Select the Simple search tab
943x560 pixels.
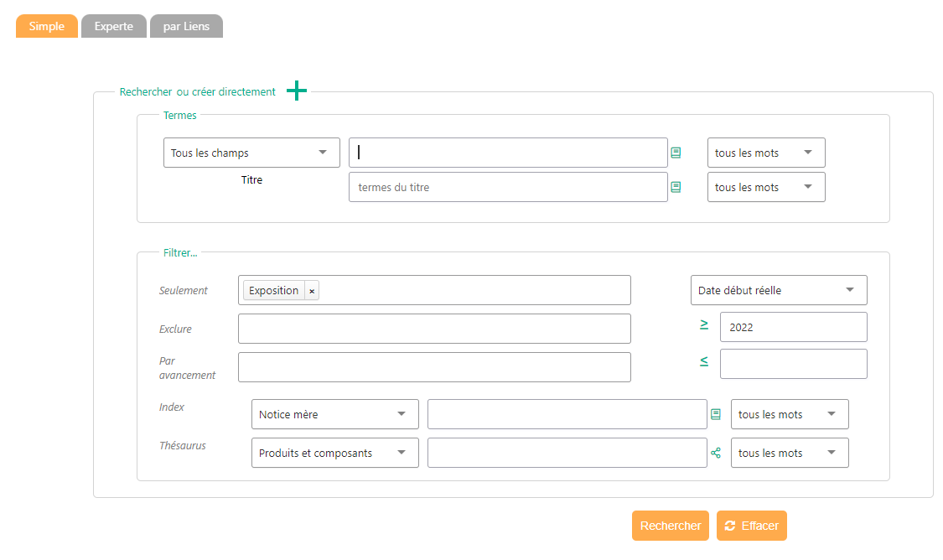(x=47, y=26)
